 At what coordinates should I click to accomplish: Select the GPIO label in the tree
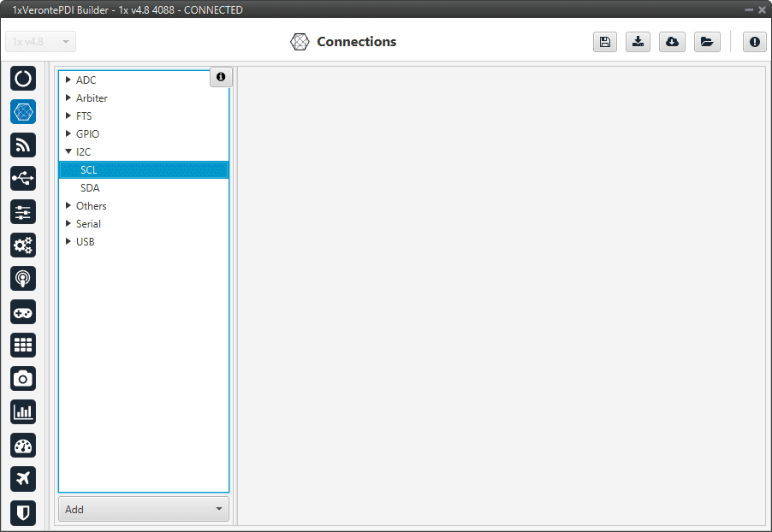pos(87,134)
